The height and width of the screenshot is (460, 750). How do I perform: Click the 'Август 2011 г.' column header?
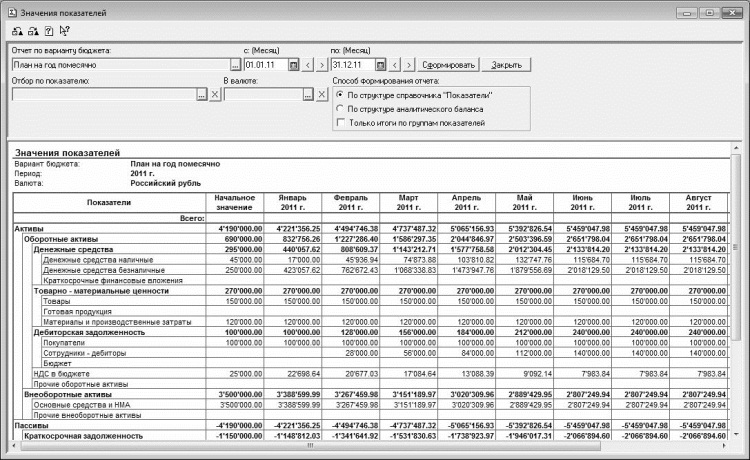point(698,203)
